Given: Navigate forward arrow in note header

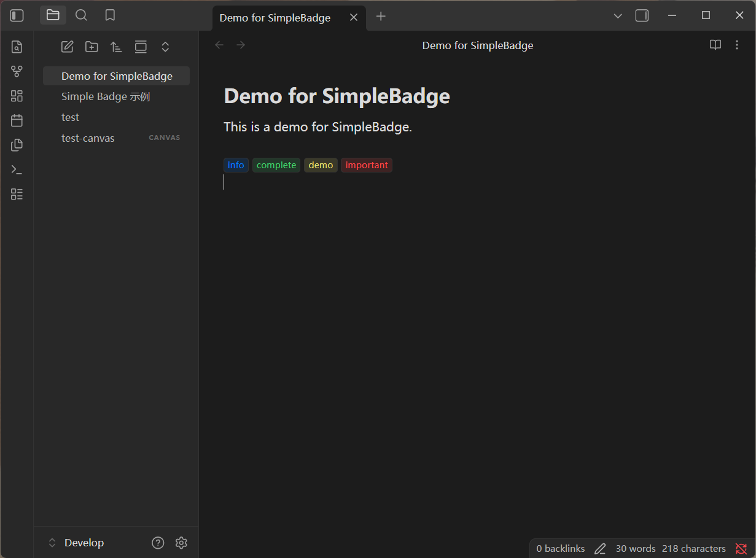Looking at the screenshot, I should click(241, 45).
